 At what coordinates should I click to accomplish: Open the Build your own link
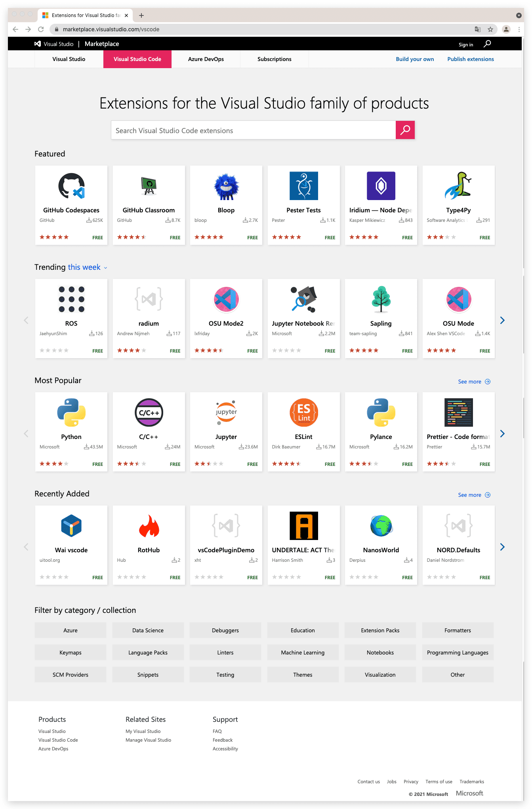click(x=415, y=59)
